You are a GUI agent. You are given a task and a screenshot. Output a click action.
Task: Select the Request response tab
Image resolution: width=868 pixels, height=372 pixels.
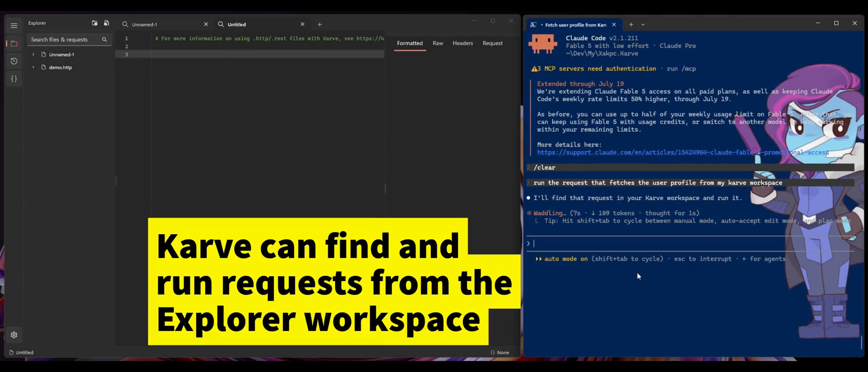tap(493, 43)
